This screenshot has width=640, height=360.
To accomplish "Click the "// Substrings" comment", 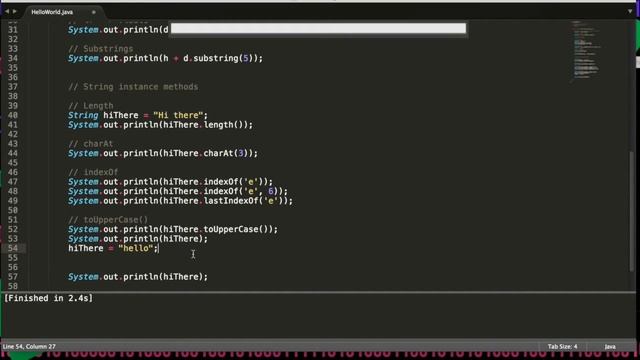I will click(100, 49).
